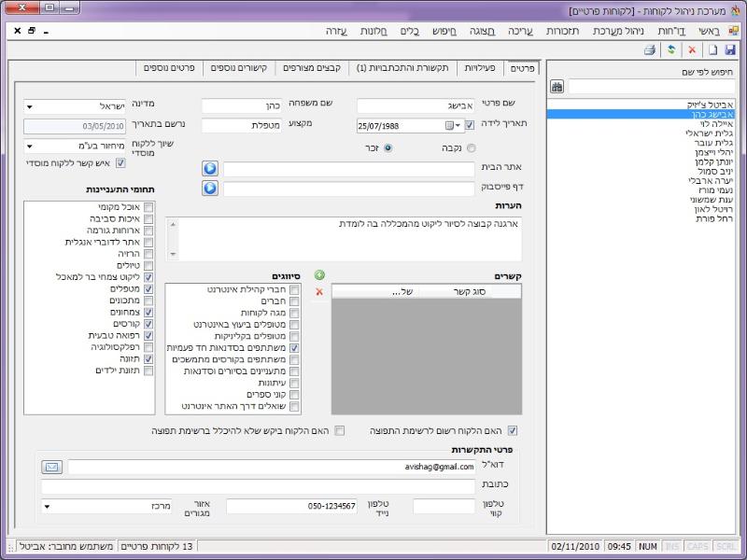Toggle the birth date enabled checkbox
This screenshot has height=560, width=747.
pyautogui.click(x=470, y=125)
